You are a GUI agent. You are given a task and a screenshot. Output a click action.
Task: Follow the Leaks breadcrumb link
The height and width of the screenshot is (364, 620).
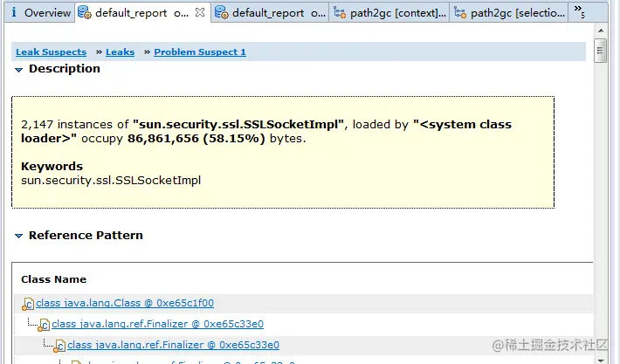(x=121, y=52)
